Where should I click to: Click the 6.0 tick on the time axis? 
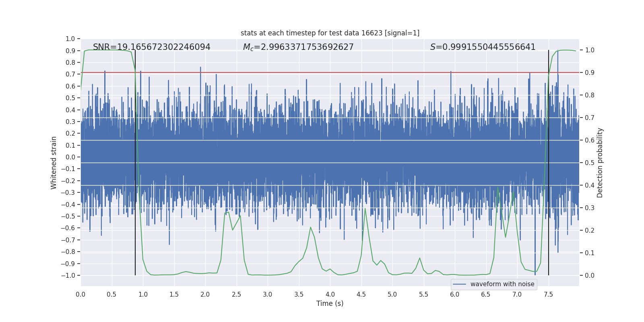(x=455, y=294)
